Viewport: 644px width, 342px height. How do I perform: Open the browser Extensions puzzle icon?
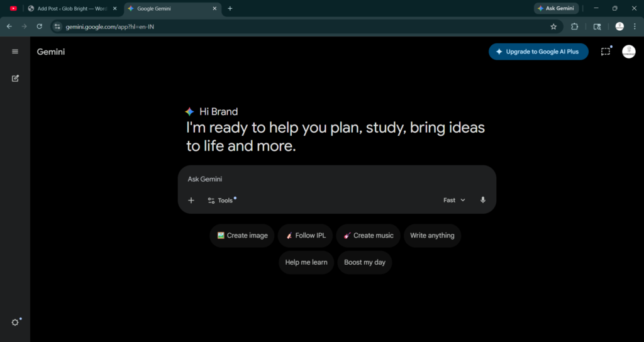(x=574, y=26)
